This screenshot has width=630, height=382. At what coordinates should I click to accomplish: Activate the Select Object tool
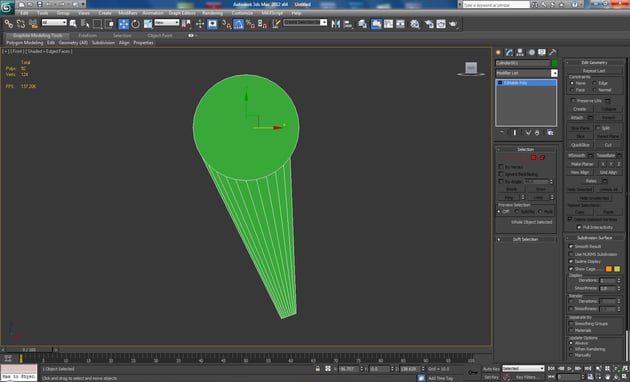[x=73, y=24]
